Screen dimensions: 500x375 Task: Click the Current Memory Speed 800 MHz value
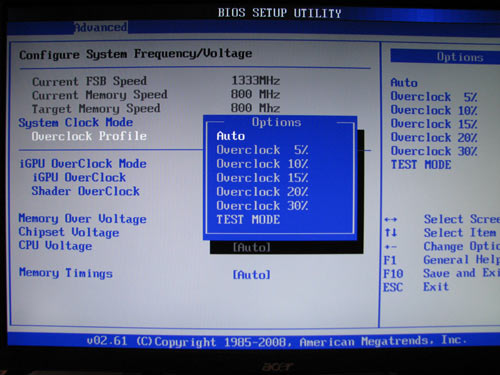(x=256, y=94)
